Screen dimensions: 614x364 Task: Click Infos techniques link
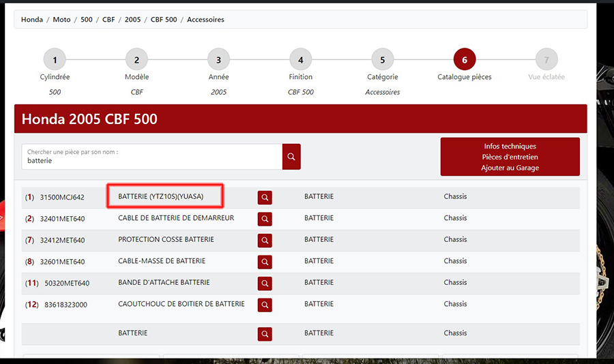510,146
